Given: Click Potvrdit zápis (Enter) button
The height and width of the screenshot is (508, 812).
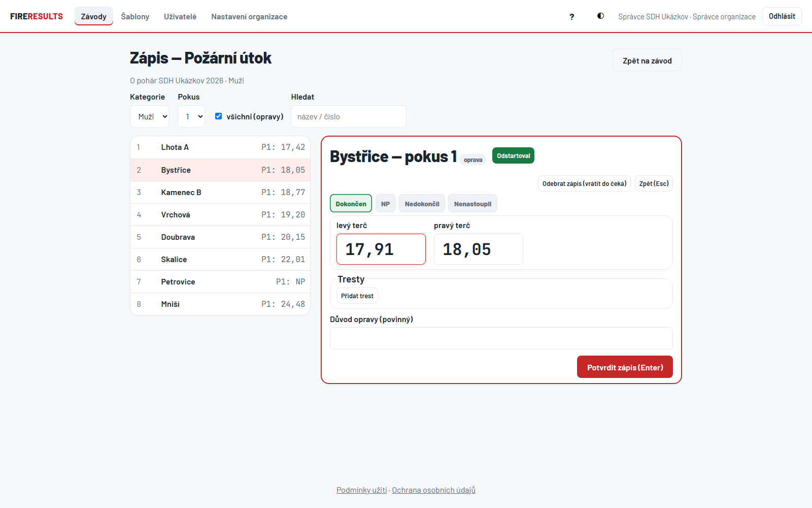Looking at the screenshot, I should point(625,367).
